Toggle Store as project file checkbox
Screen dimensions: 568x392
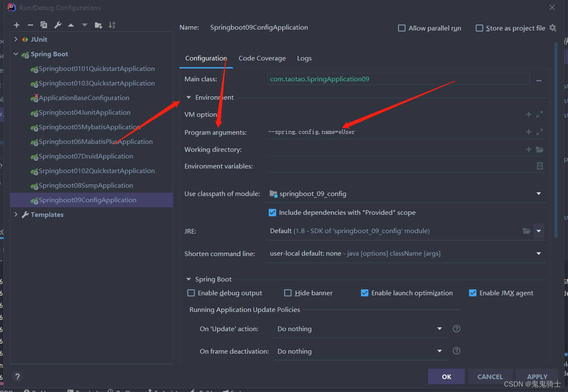[480, 28]
